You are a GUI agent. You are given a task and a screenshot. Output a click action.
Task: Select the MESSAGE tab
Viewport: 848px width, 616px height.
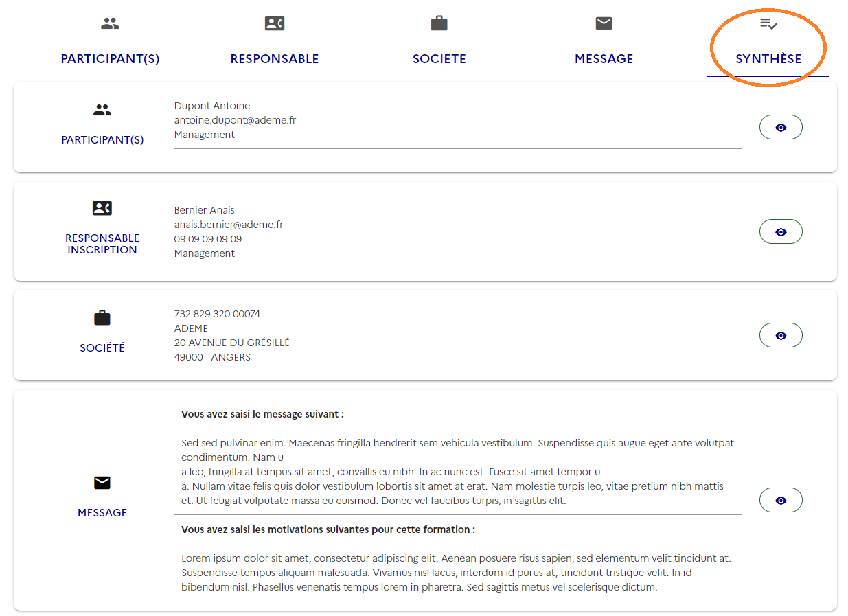click(604, 59)
